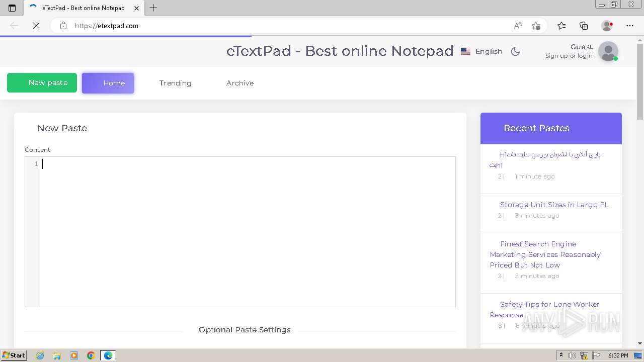Click inside the Content text editor
The image size is (644, 362).
point(248,231)
